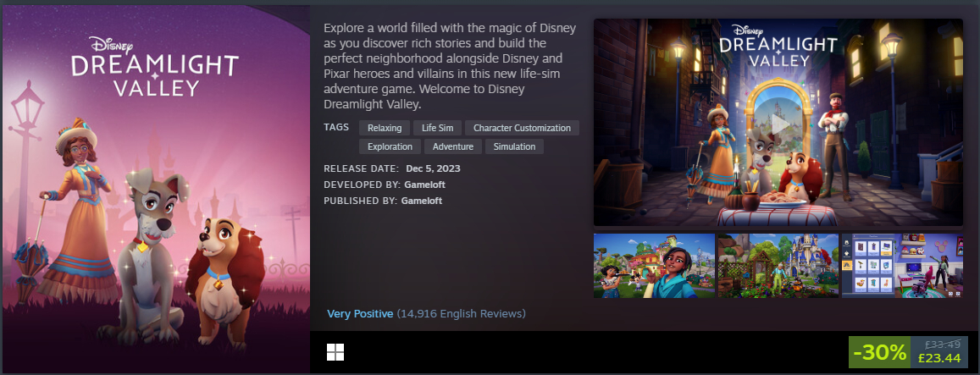Open the Life Sim tag
The width and height of the screenshot is (980, 375).
438,128
